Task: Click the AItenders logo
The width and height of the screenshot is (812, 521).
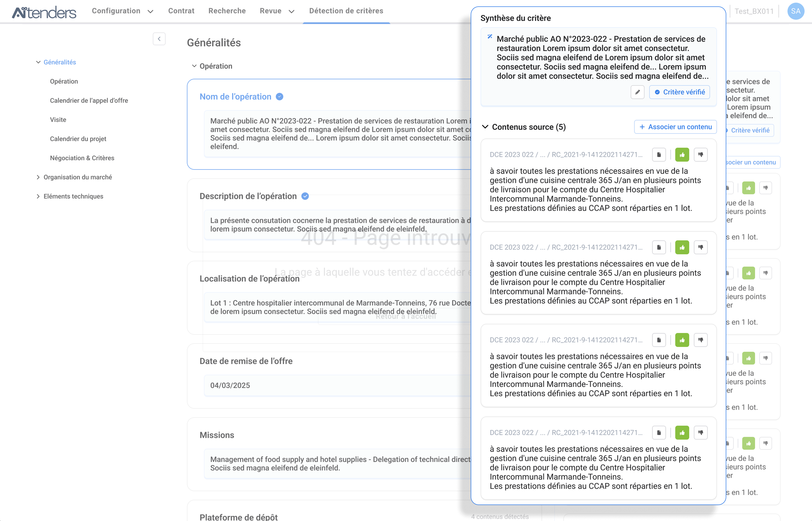Action: 44,12
